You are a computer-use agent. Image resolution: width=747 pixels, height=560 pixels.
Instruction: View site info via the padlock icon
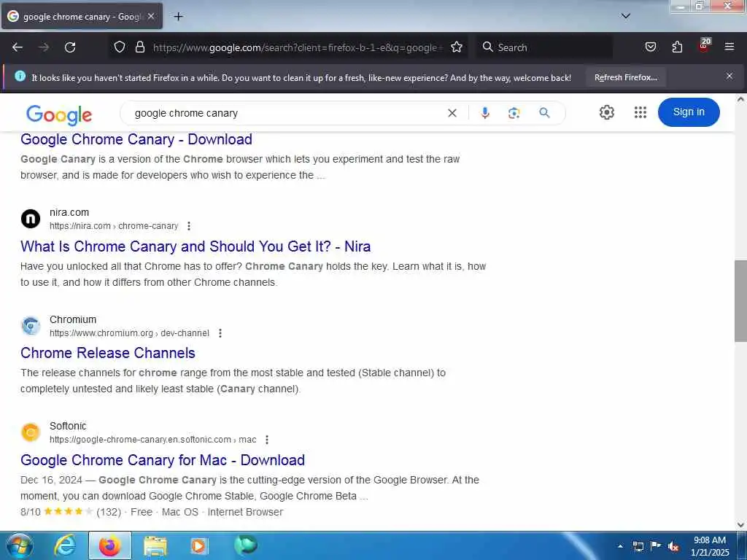coord(139,47)
